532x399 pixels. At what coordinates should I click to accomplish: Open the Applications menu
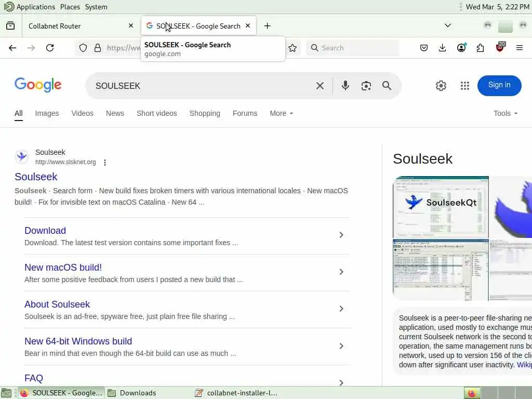coord(30,7)
